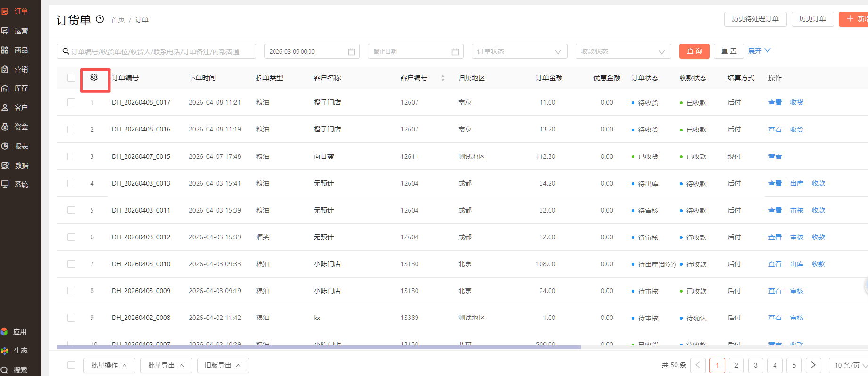Open 历史待处理订单 button
868x376 pixels.
[755, 19]
